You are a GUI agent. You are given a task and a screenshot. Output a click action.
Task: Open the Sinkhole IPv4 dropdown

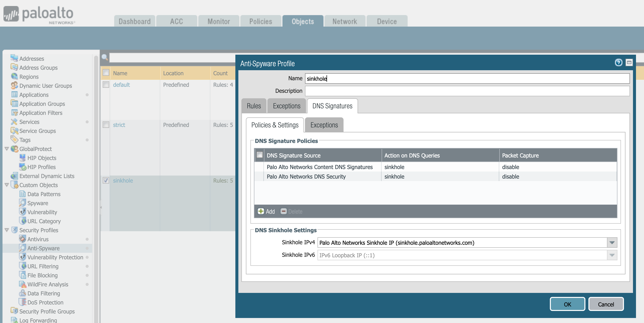pyautogui.click(x=611, y=242)
